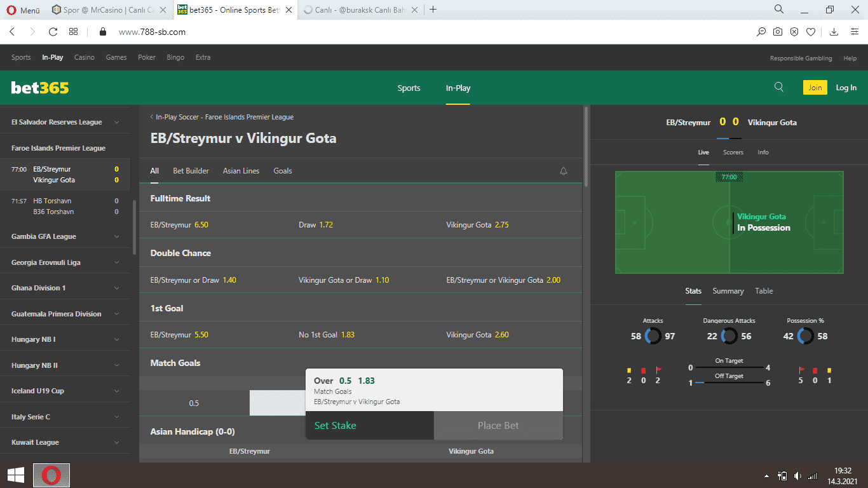Viewport: 868px width, 488px height.
Task: Reload the current page
Action: (53, 32)
